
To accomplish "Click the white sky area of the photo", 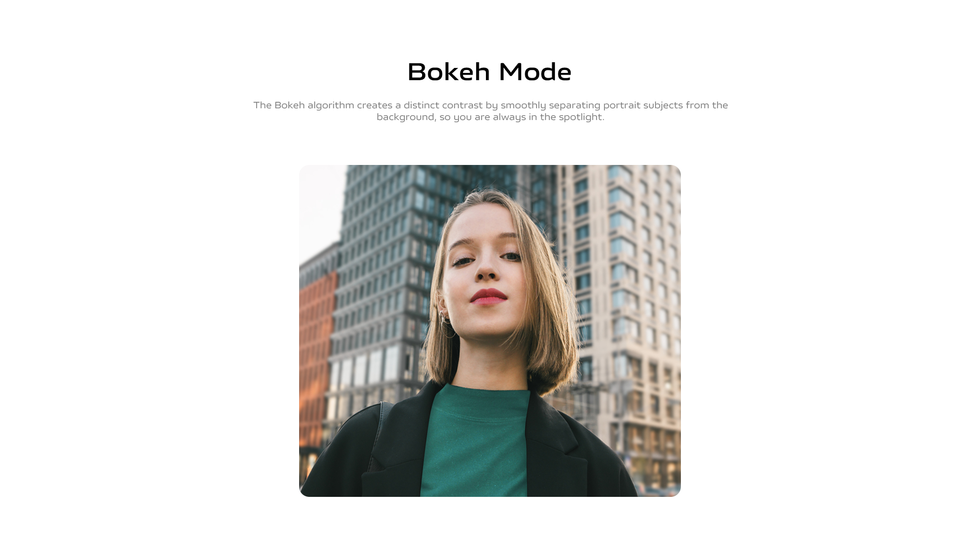I will point(321,204).
